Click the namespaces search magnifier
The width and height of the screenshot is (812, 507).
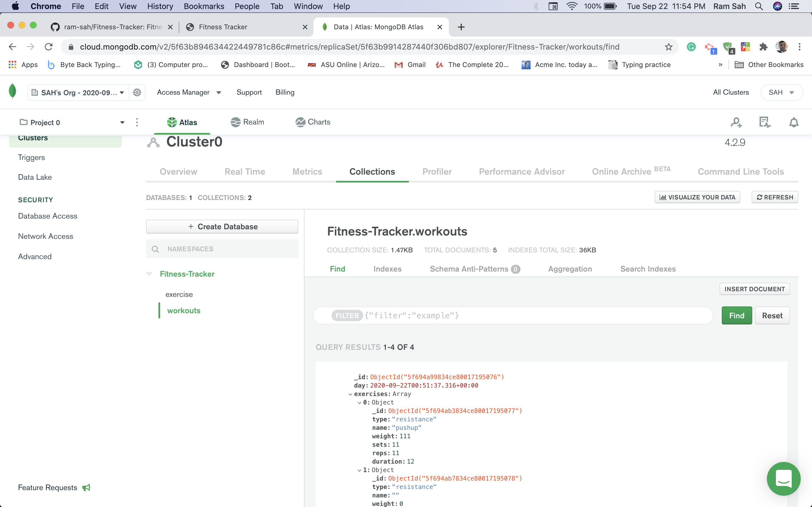(x=155, y=249)
